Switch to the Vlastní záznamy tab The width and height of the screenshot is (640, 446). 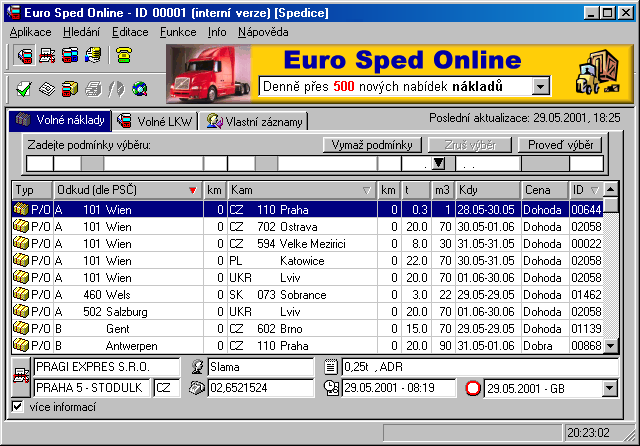tap(253, 121)
